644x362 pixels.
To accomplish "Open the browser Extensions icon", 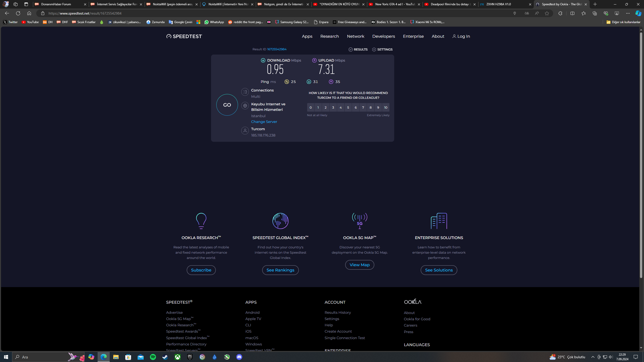I will click(x=560, y=13).
